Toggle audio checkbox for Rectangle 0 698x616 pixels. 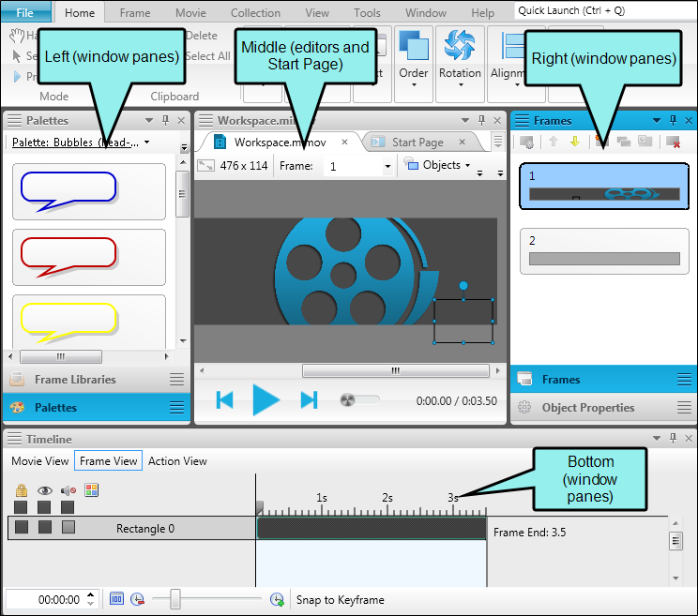click(x=68, y=527)
